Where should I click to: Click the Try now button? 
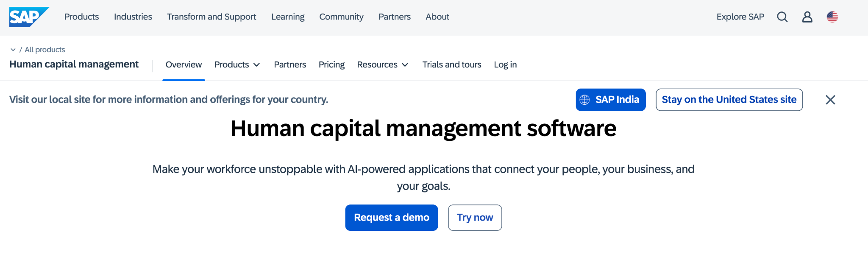pos(475,218)
